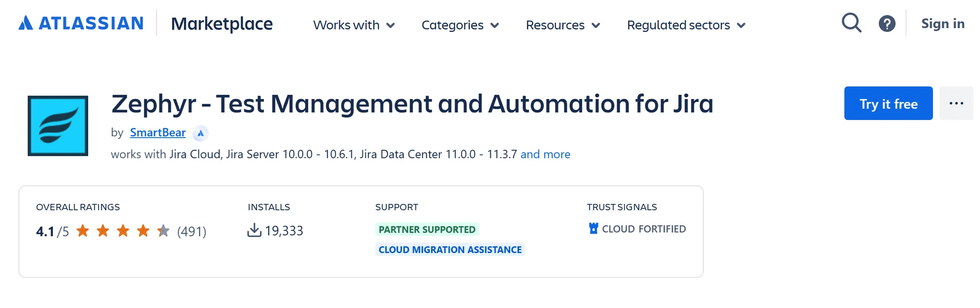Click the Support heading

(397, 207)
